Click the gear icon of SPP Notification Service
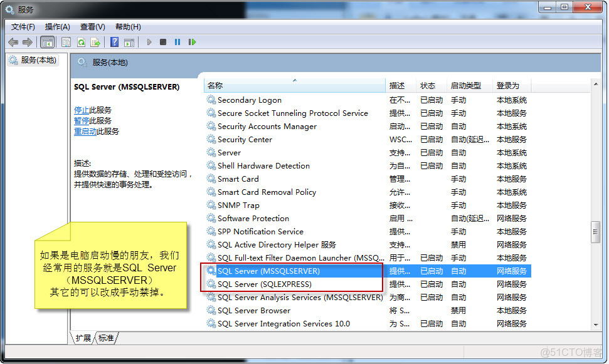609x364 pixels. (211, 231)
